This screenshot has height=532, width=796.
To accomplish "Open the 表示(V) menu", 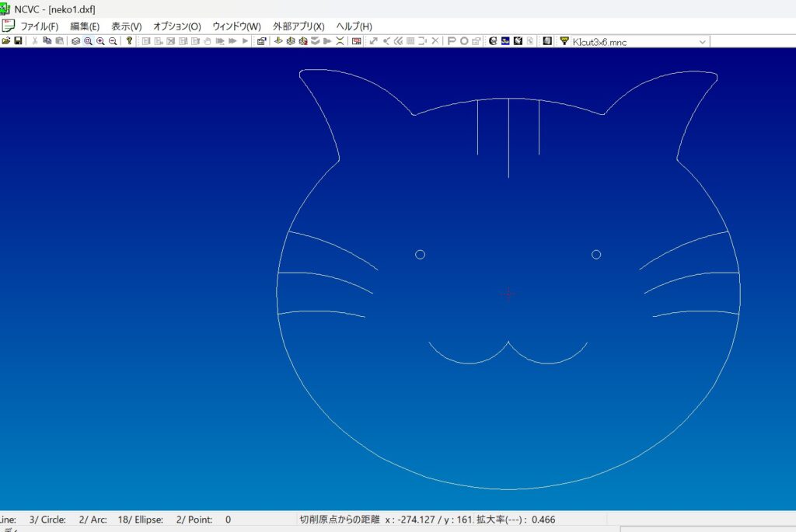I will click(126, 26).
